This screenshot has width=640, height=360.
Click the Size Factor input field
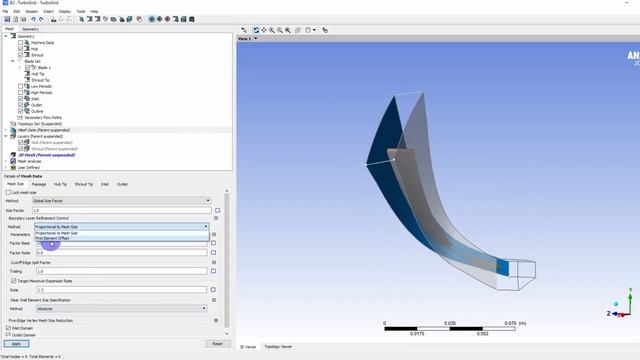click(122, 210)
